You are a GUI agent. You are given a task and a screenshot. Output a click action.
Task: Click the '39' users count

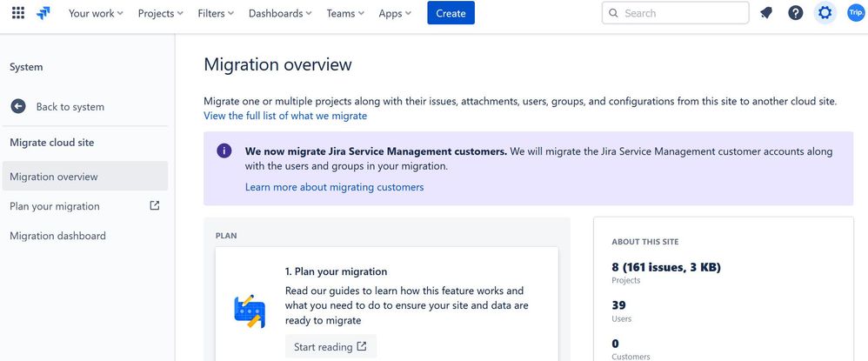point(619,305)
